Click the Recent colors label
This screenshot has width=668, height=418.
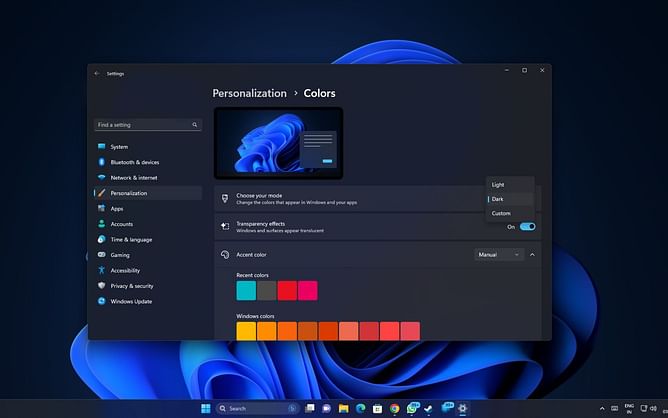[252, 275]
